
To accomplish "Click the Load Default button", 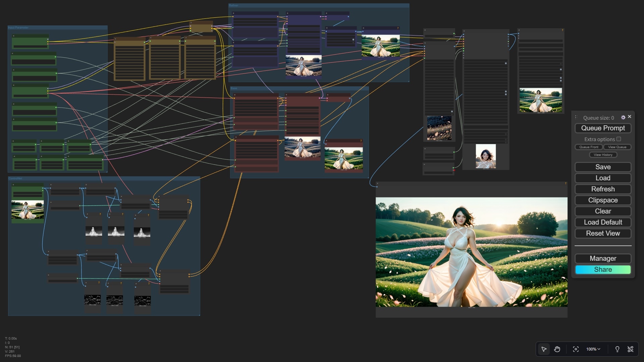I will (603, 222).
